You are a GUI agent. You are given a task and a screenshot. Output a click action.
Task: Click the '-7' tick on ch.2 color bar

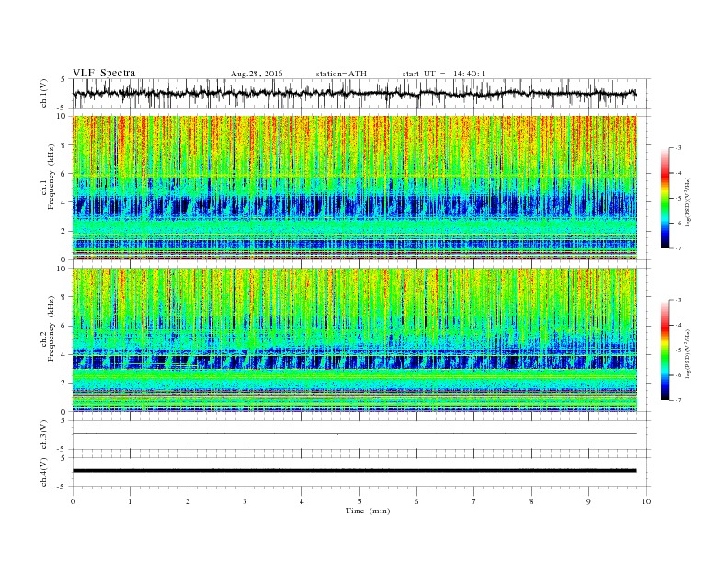click(x=678, y=400)
